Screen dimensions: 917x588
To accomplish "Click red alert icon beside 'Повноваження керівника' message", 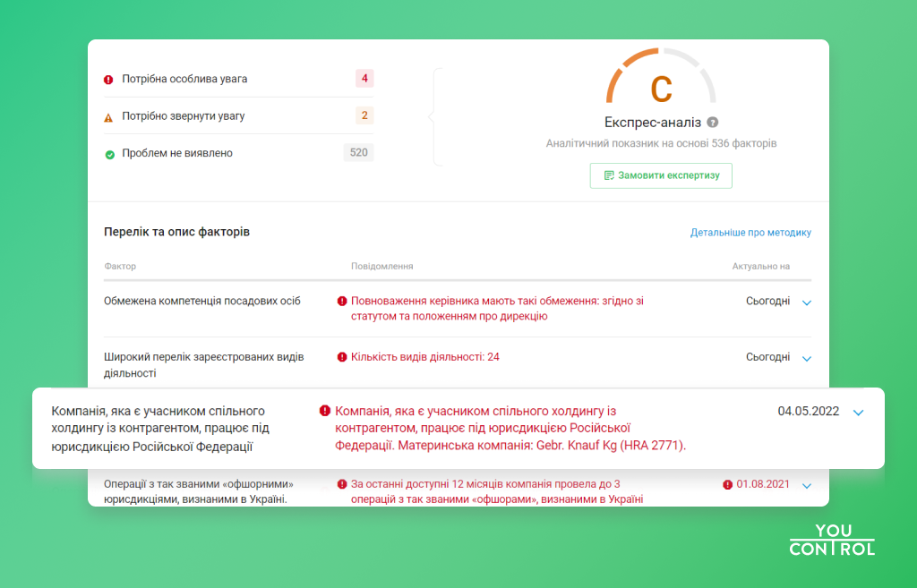I will point(342,302).
